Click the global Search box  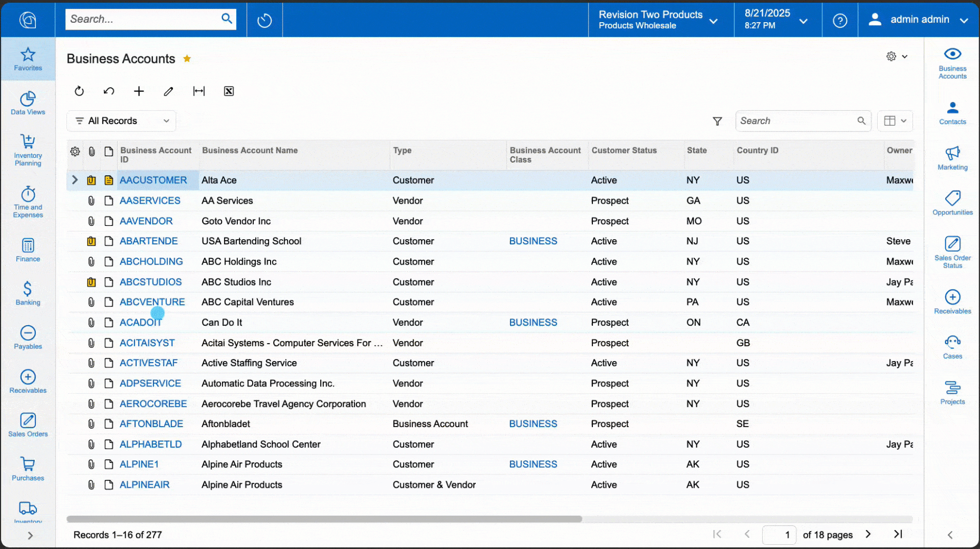(150, 20)
